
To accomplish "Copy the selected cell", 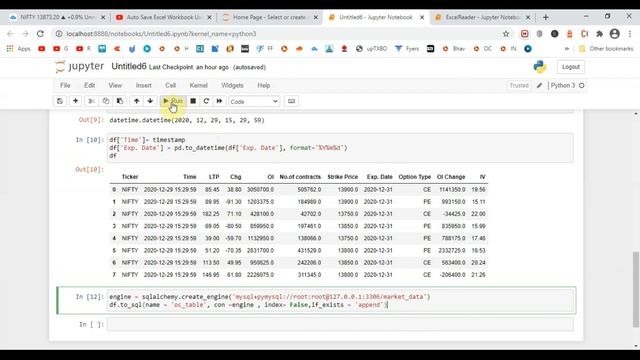I will (x=106, y=101).
